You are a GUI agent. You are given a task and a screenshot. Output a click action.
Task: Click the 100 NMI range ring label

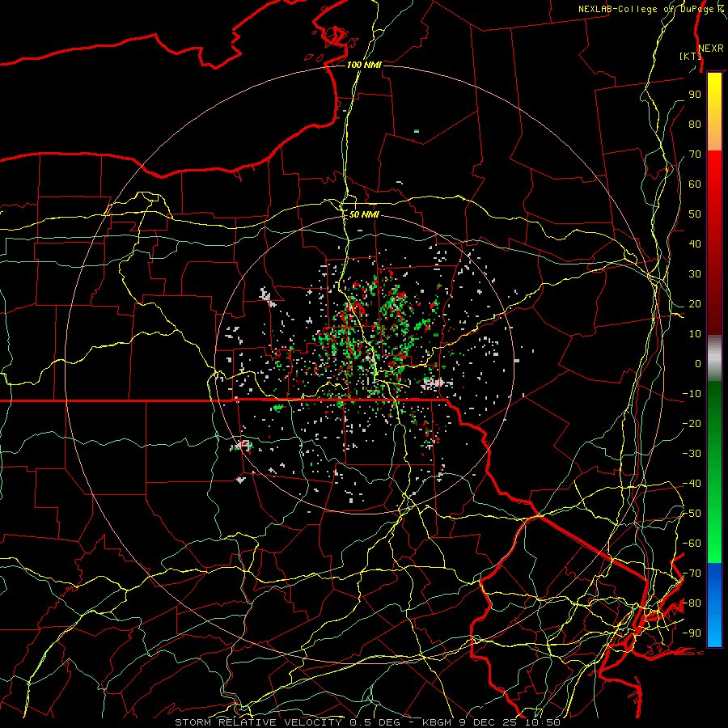[x=364, y=65]
